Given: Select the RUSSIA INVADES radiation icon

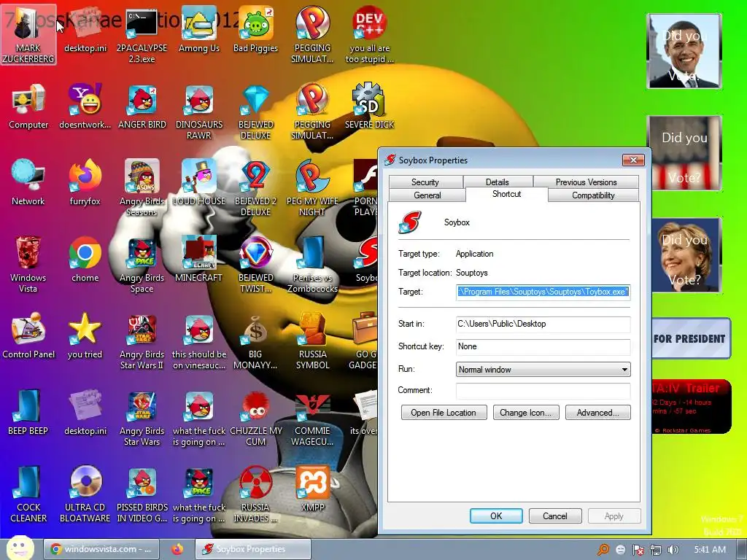Looking at the screenshot, I should click(255, 494).
